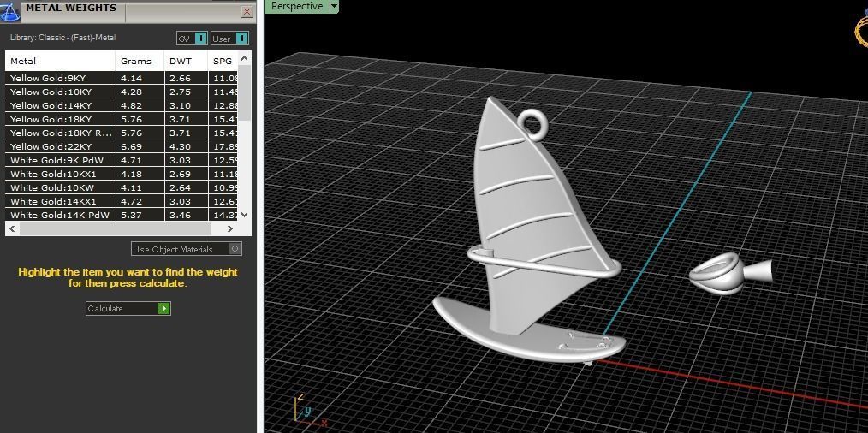The width and height of the screenshot is (868, 433).
Task: Click the Metal Weights panel logo icon
Action: (x=10, y=11)
